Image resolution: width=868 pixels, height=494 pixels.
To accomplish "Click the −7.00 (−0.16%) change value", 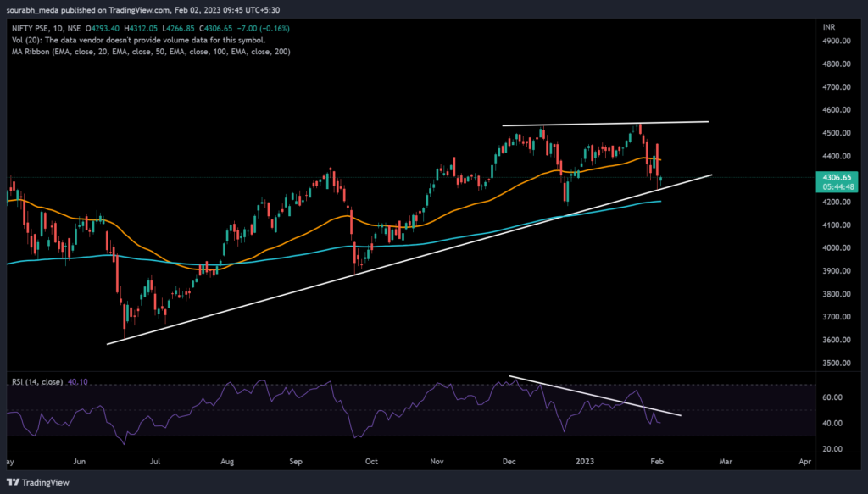I will tap(264, 28).
